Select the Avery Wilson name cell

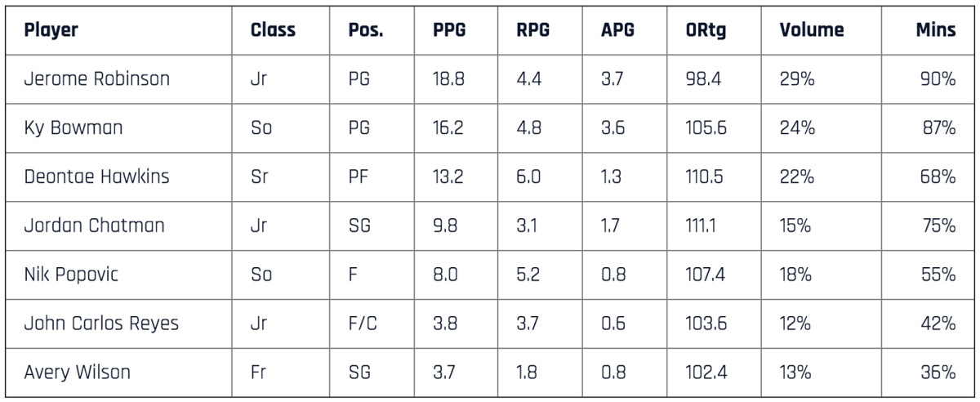pos(77,373)
